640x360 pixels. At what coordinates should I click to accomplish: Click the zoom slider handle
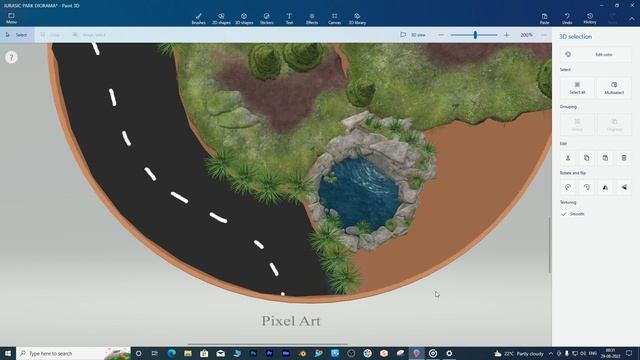pyautogui.click(x=475, y=35)
